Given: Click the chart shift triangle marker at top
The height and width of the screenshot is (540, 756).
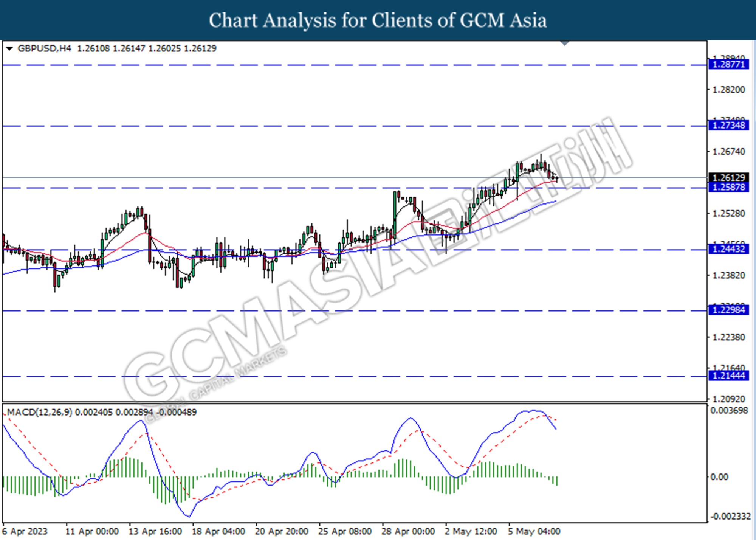Looking at the screenshot, I should pyautogui.click(x=565, y=43).
